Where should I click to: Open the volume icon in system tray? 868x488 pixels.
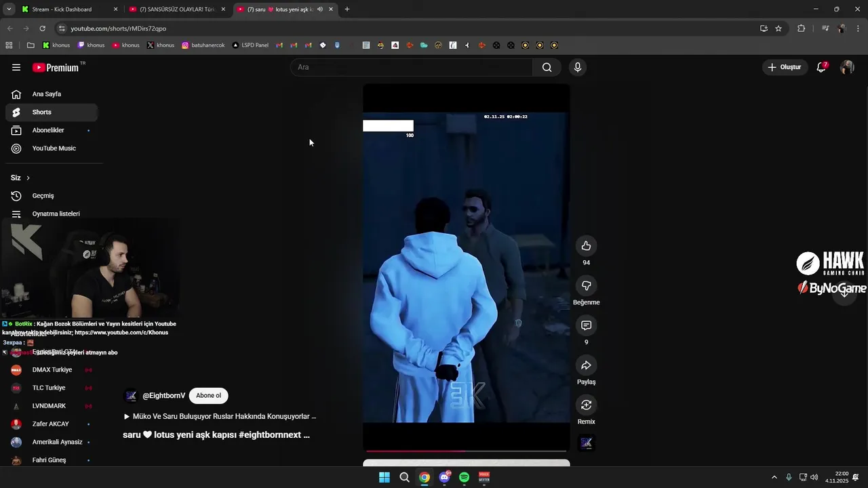tap(814, 477)
